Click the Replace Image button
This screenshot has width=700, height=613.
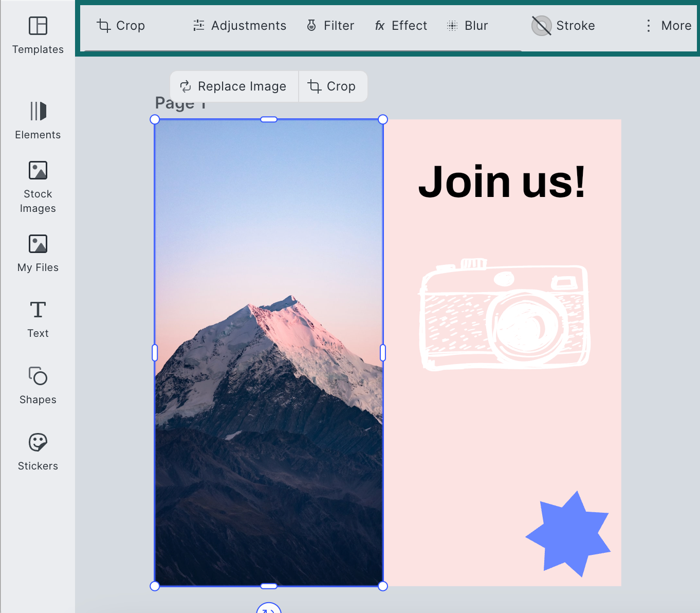234,86
